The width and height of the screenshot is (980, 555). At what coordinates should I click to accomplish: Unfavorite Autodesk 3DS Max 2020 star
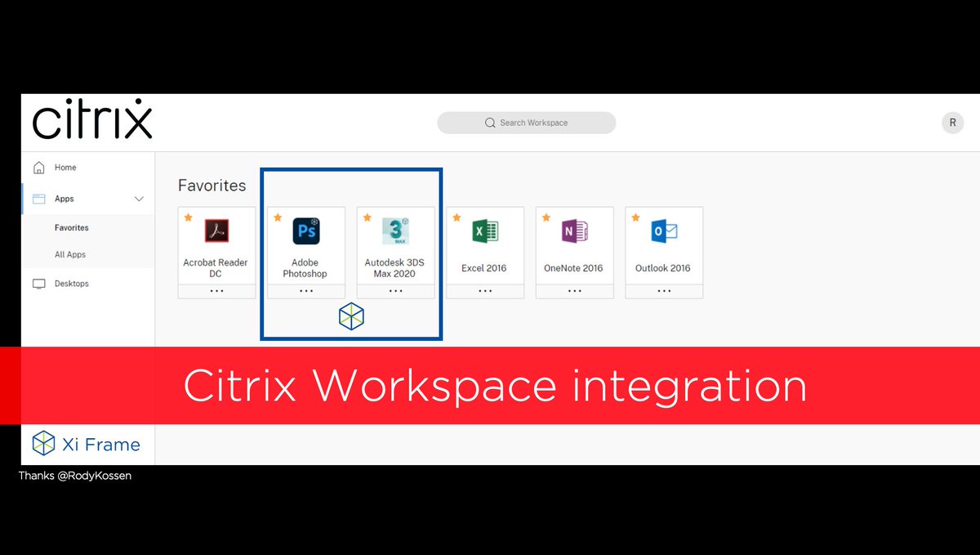click(367, 217)
